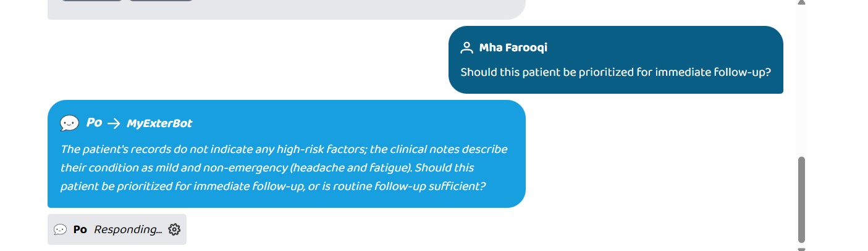Click the bold Po name in blue message header
Screen dimensions: 868x251
(x=94, y=123)
